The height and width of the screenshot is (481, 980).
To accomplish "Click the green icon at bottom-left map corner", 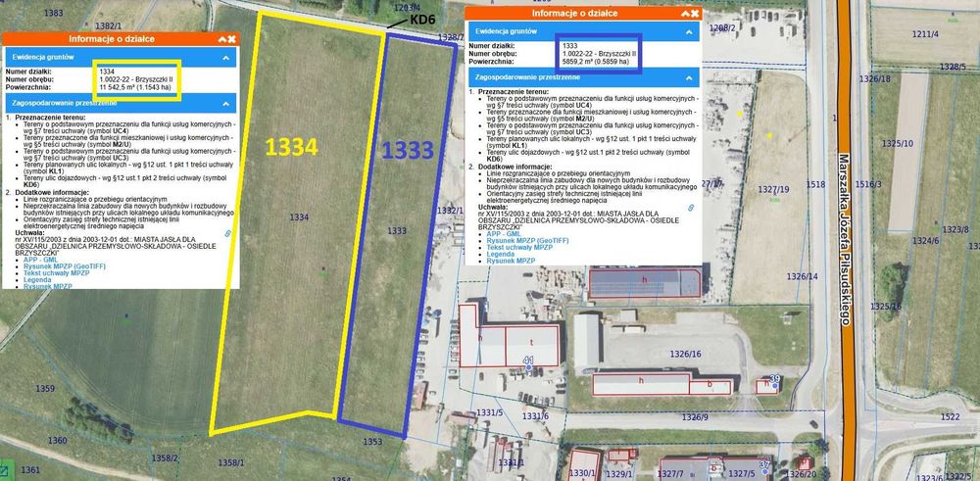I will 3,468.
